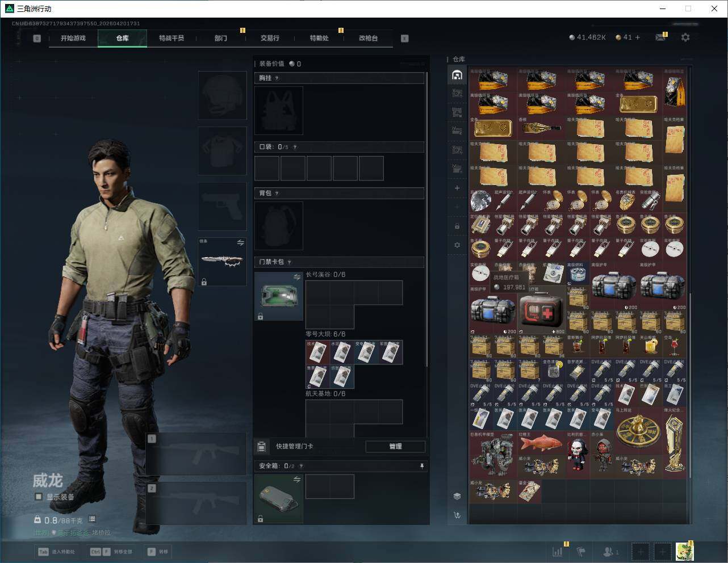Click the help icon next to 背包

[x=277, y=194]
